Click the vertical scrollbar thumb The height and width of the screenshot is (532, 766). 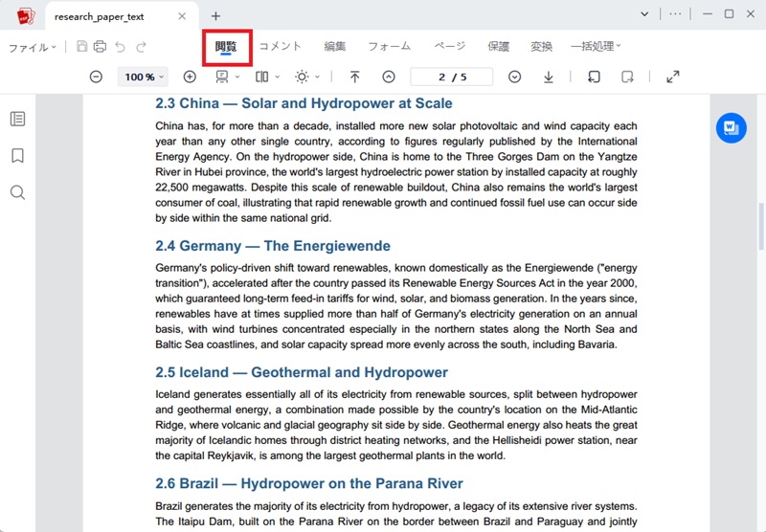pyautogui.click(x=761, y=226)
